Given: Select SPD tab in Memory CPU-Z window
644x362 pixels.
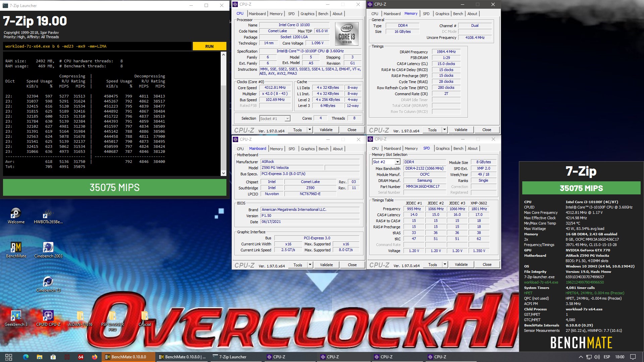Looking at the screenshot, I should (x=426, y=14).
